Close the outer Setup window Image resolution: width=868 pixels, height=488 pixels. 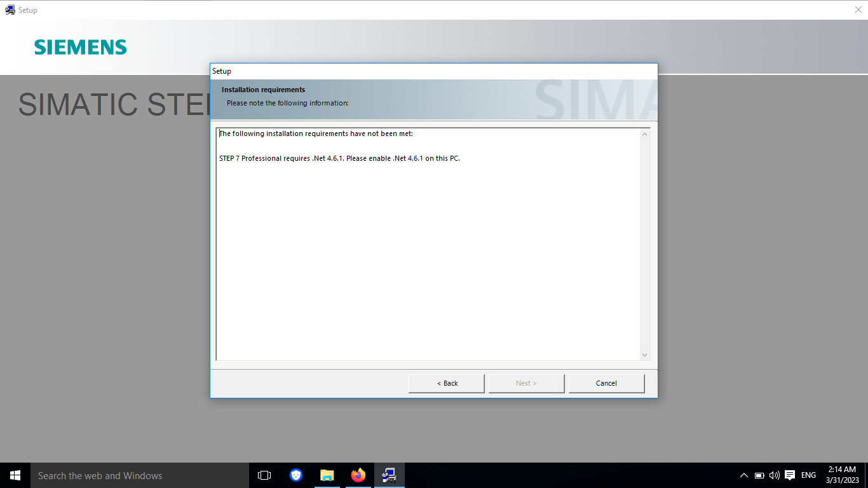(858, 10)
